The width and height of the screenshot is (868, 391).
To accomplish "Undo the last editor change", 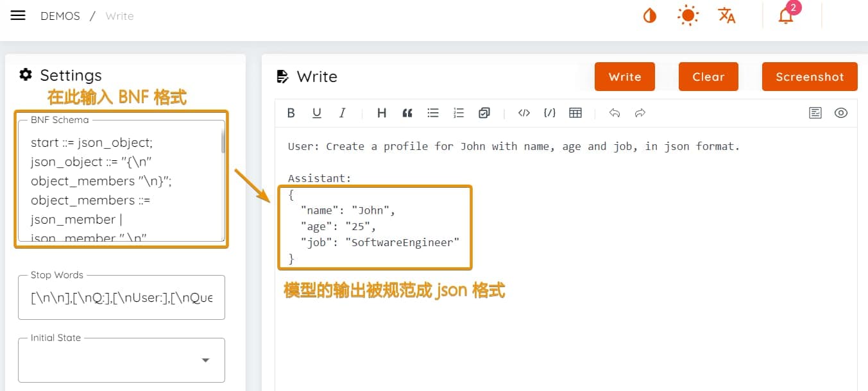I will pos(614,113).
